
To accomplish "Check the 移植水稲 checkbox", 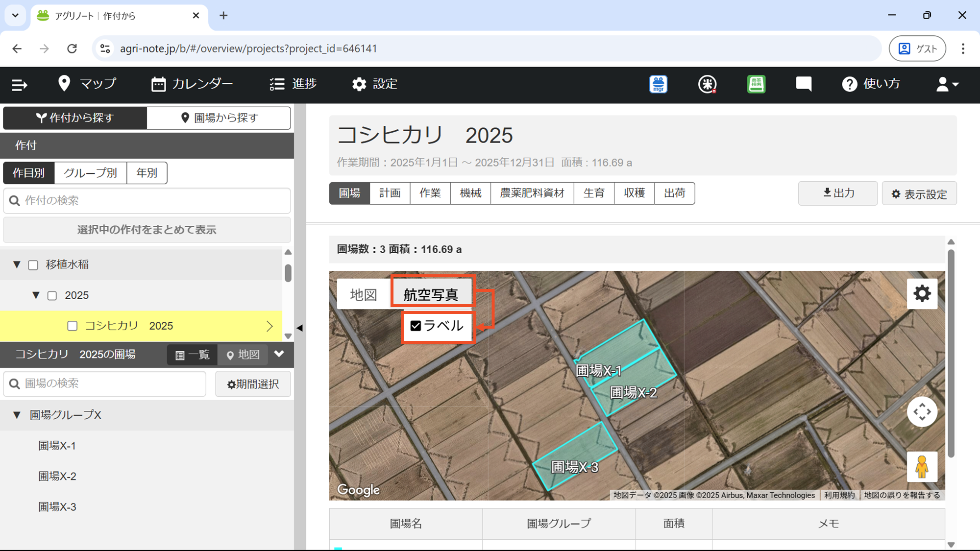I will pyautogui.click(x=33, y=265).
